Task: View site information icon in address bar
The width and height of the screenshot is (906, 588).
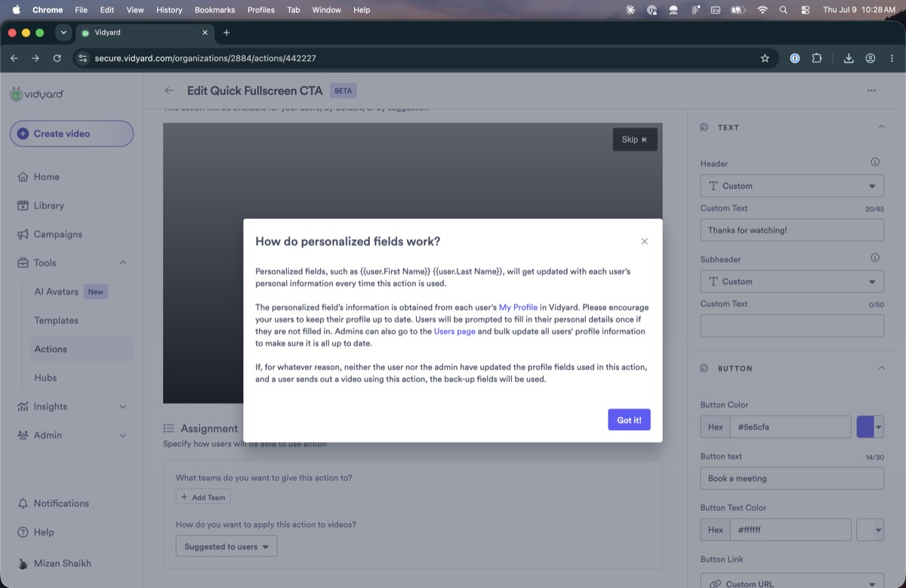Action: click(83, 58)
